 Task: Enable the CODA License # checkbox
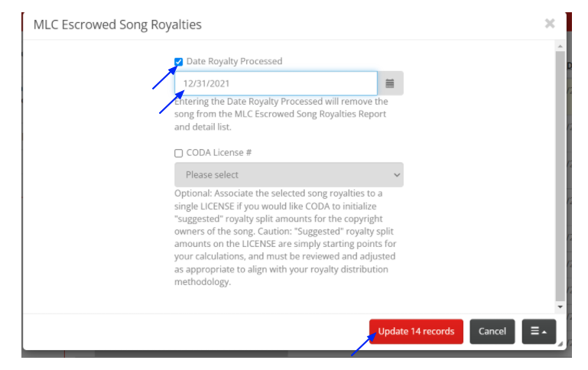point(178,153)
